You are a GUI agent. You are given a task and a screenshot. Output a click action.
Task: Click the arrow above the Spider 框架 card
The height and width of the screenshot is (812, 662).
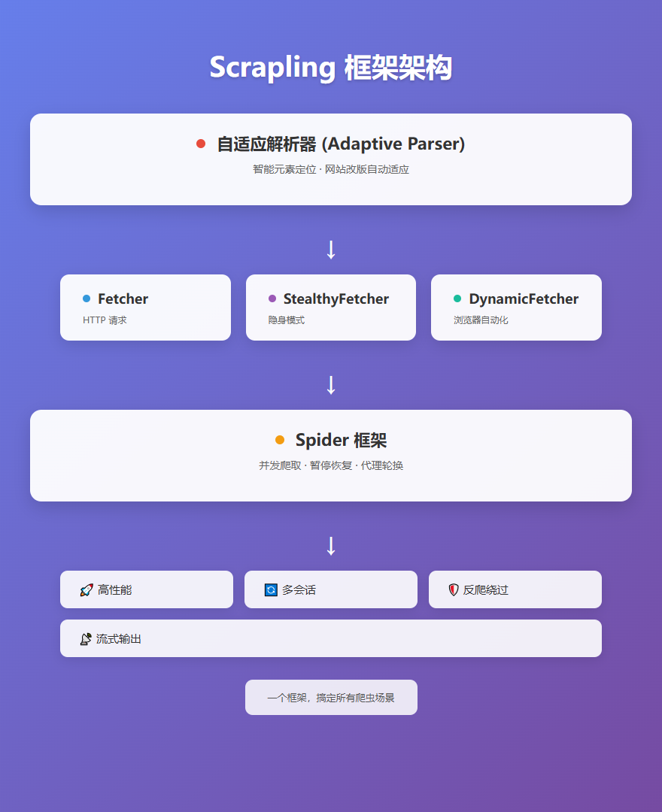[x=331, y=385]
